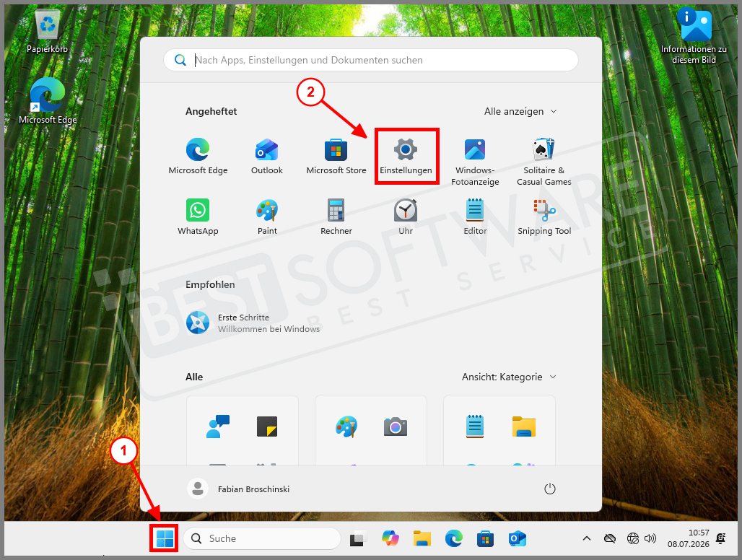Viewport: 742px width, 560px height.
Task: Select Microsoft Edge desktop shortcut
Action: point(48,101)
